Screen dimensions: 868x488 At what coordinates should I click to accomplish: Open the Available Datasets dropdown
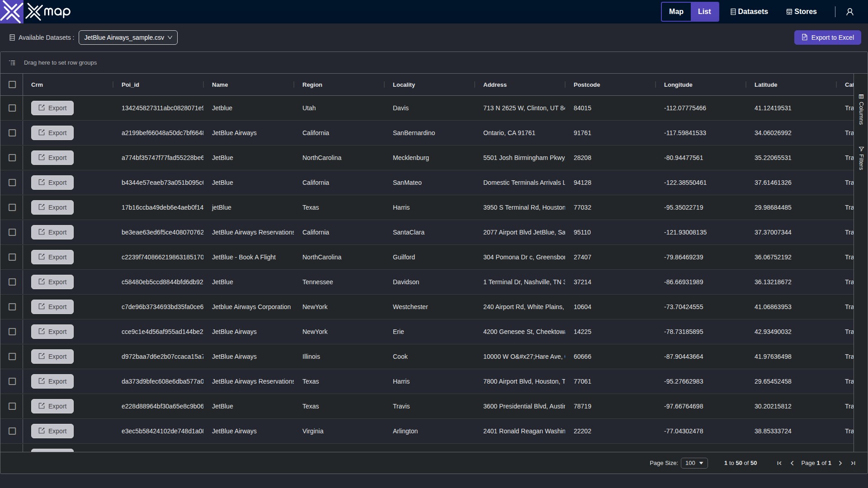click(128, 38)
